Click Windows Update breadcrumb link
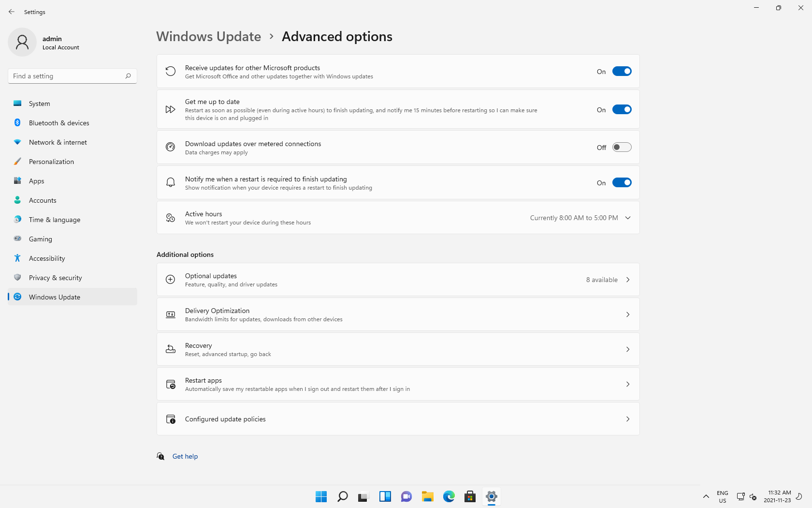This screenshot has height=508, width=812. 208,37
